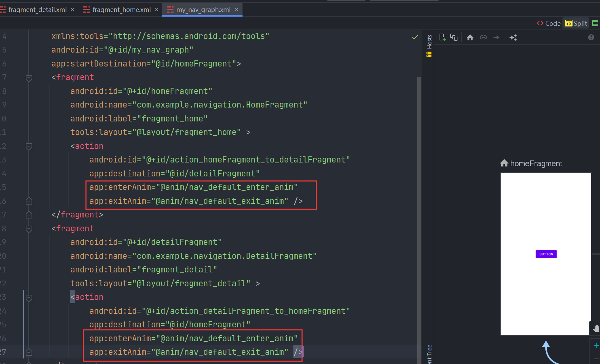Open the warnings indicator in the designer toolbar

coord(591,37)
